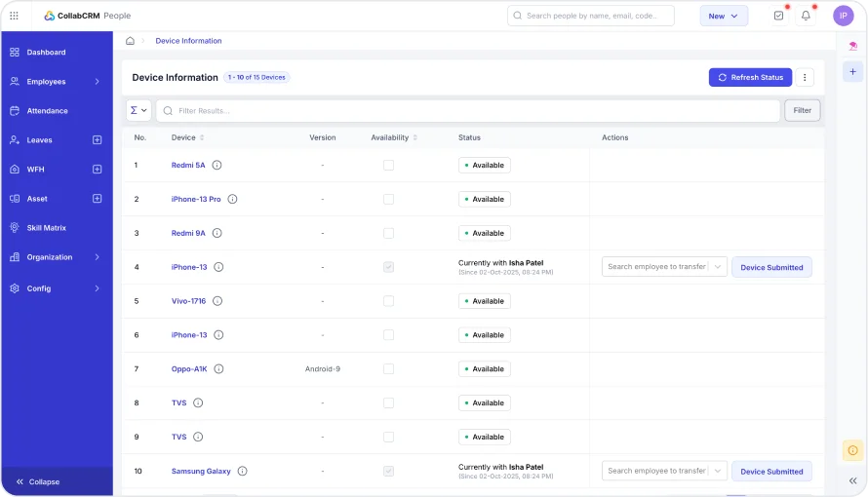Image resolution: width=868 pixels, height=497 pixels.
Task: Collapse right panel with double chevron icon
Action: coord(853,481)
